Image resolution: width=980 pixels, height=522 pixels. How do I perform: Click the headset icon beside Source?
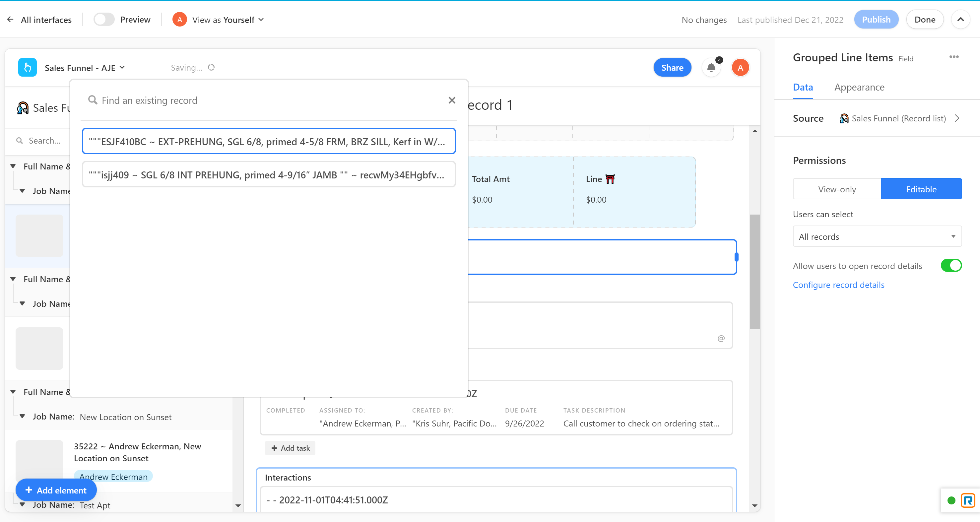coord(843,118)
